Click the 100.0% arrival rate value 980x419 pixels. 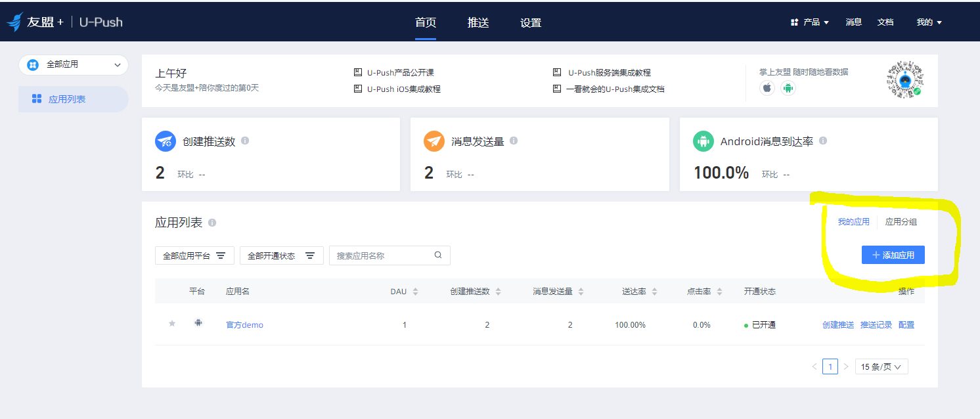click(x=721, y=173)
